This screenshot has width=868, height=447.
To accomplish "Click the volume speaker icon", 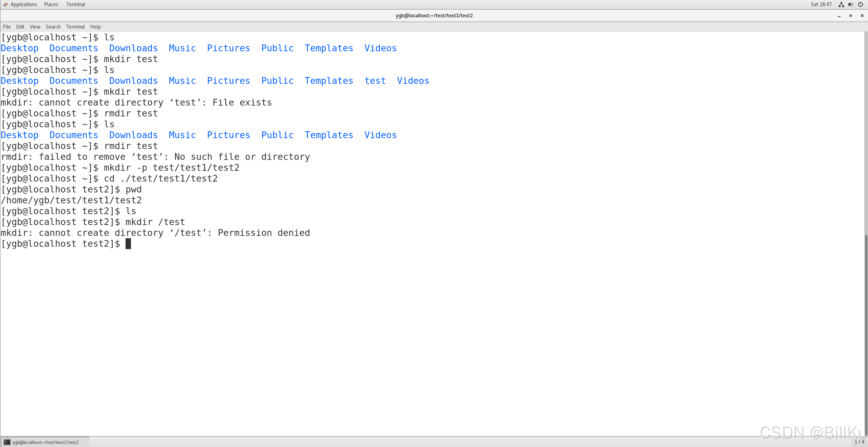I will tap(850, 4).
